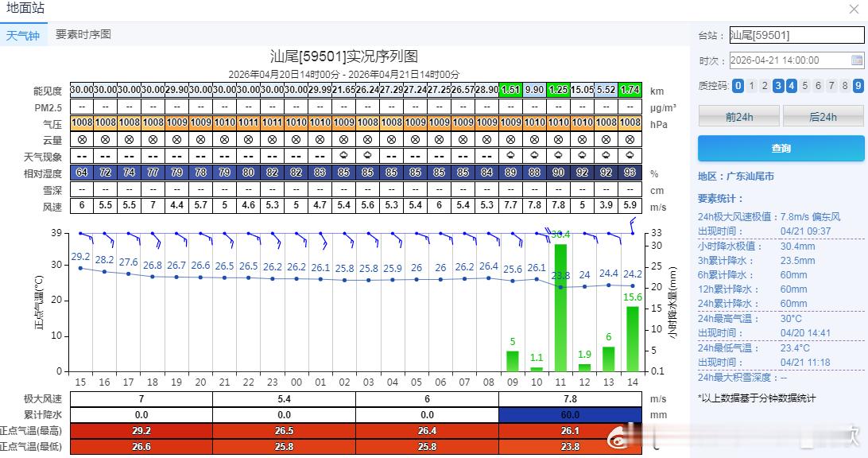Click the rain weather icon at hour 12
Screen dimensions: 868x458
(x=582, y=156)
